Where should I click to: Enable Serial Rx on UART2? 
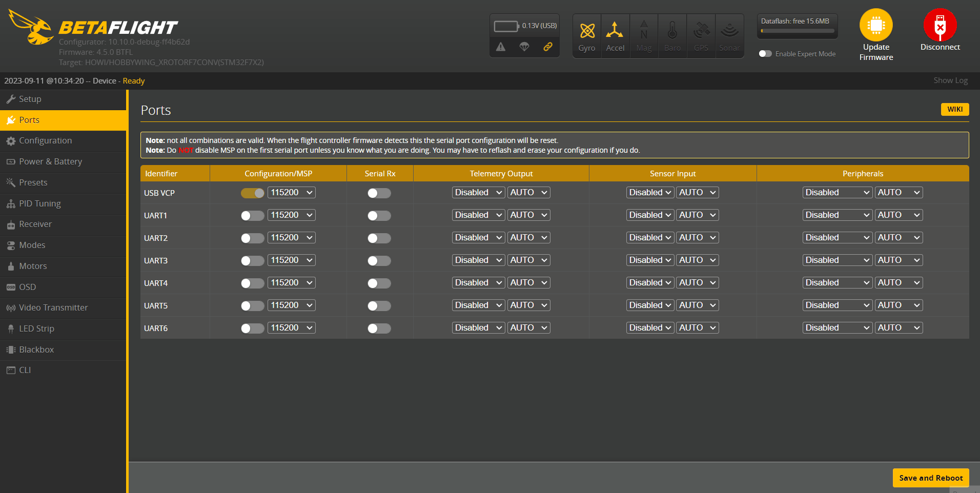379,238
